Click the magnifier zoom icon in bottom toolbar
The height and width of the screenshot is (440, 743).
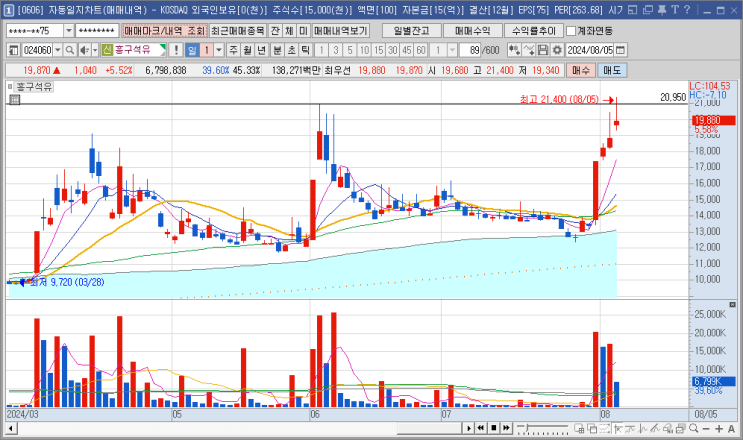coord(694,428)
